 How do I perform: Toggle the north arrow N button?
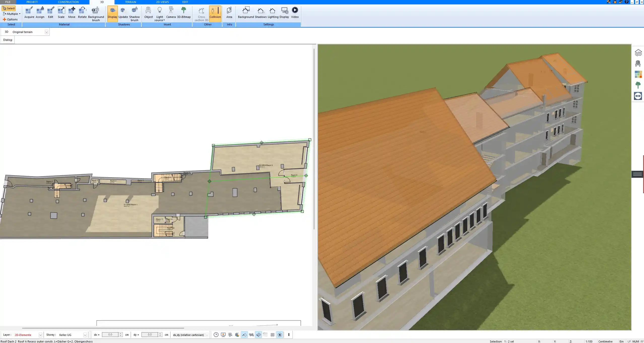[280, 335]
